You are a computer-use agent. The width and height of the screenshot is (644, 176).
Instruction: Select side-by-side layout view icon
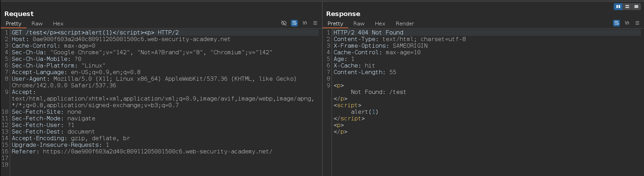tap(618, 7)
